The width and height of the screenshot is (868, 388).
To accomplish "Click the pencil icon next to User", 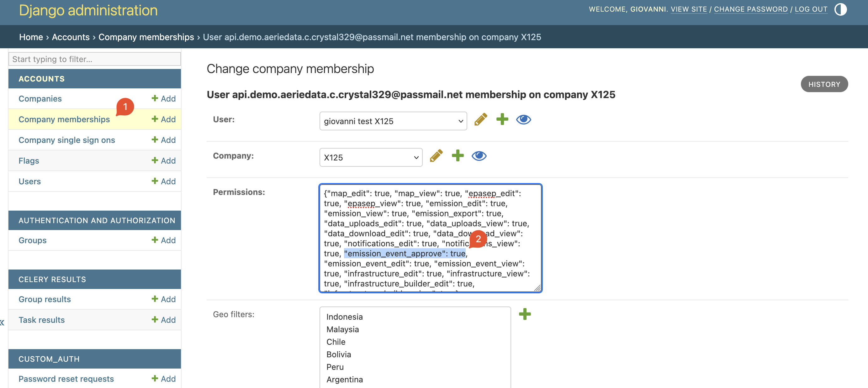I will pos(480,120).
